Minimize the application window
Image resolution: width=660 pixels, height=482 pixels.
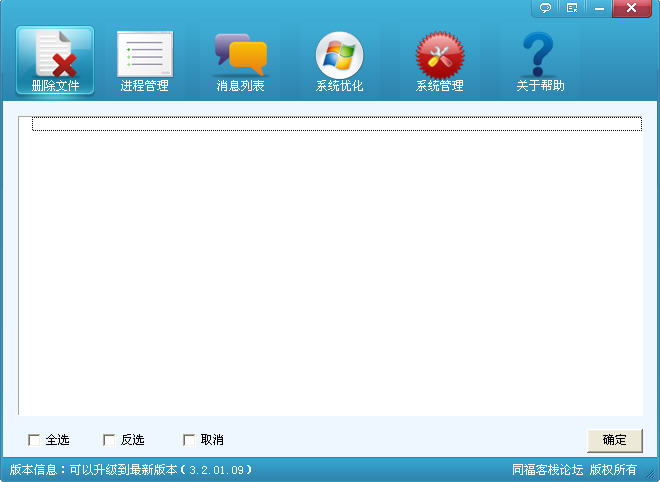[599, 8]
